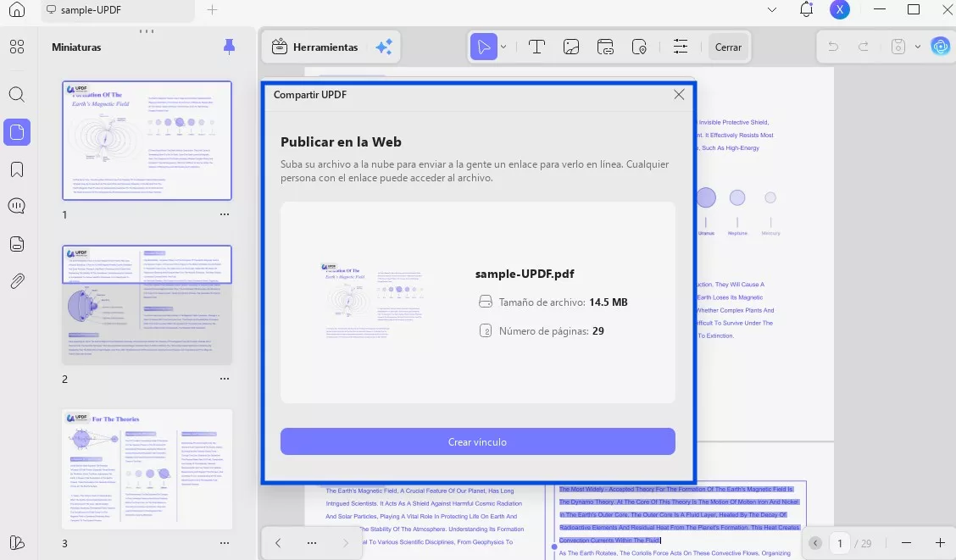Undo the last action
Viewport: 956px width, 560px height.
[833, 47]
